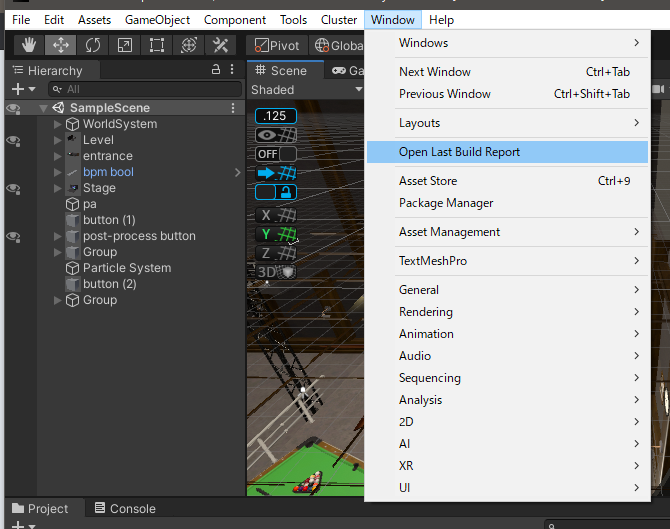The width and height of the screenshot is (670, 529).
Task: Toggle the grid visibility eye button
Action: point(276,135)
